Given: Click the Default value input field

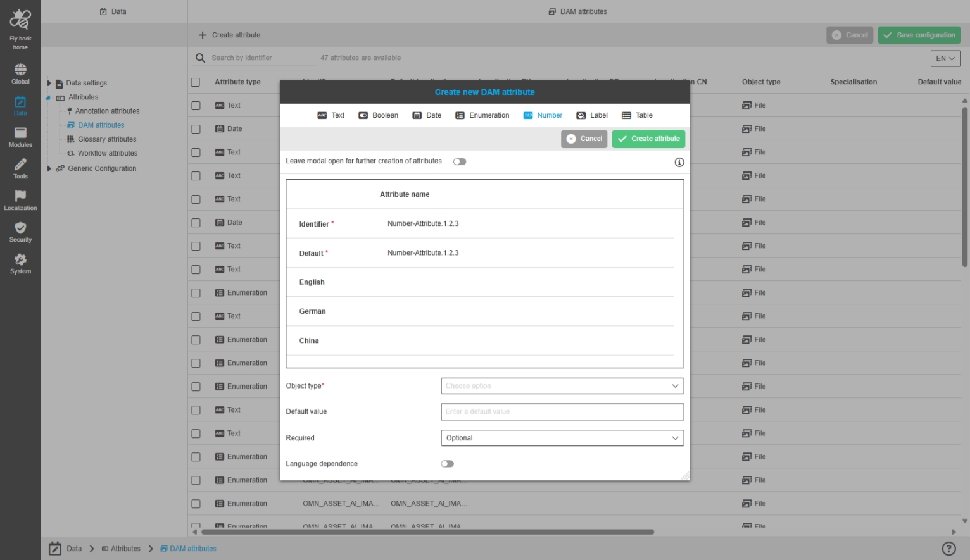Looking at the screenshot, I should [562, 412].
